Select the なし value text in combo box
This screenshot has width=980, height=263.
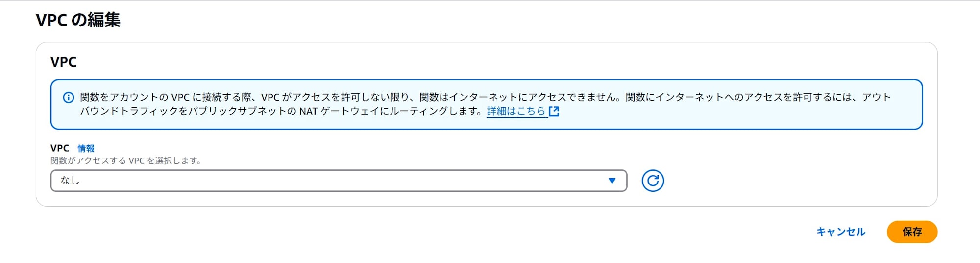[x=70, y=181]
